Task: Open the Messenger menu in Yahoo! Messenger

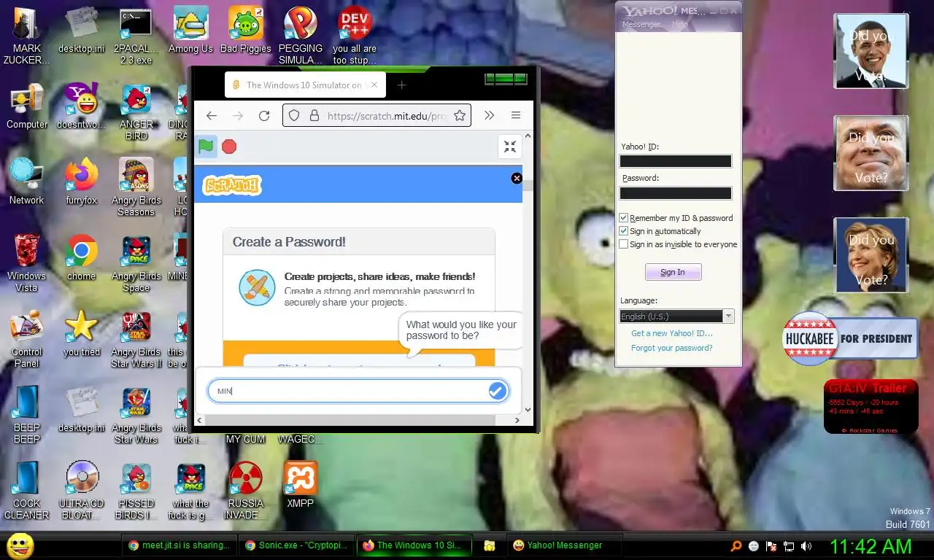Action: coord(641,24)
